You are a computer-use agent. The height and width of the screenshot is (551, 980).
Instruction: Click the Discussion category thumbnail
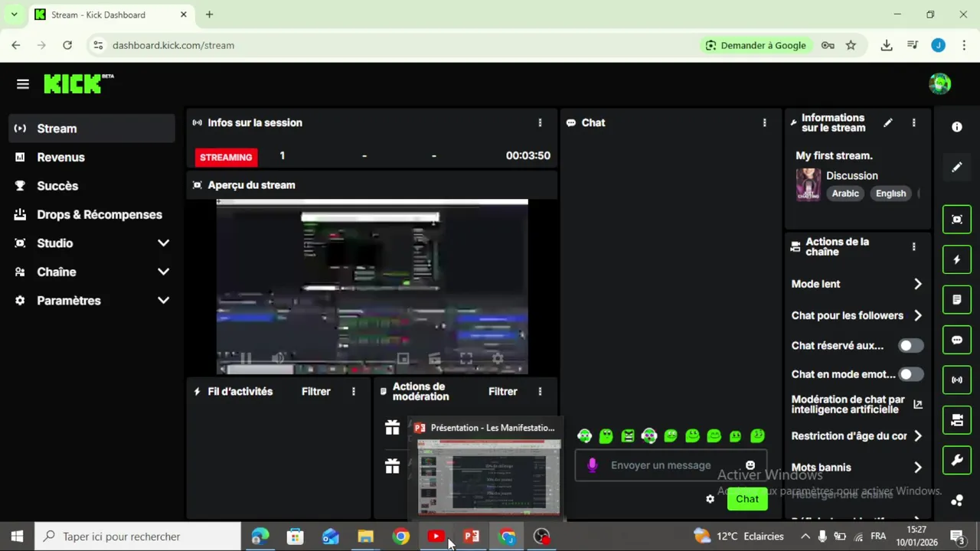808,184
